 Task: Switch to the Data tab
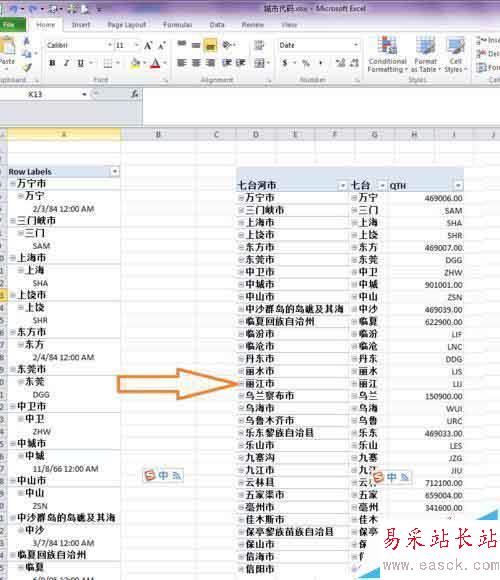pos(217,25)
